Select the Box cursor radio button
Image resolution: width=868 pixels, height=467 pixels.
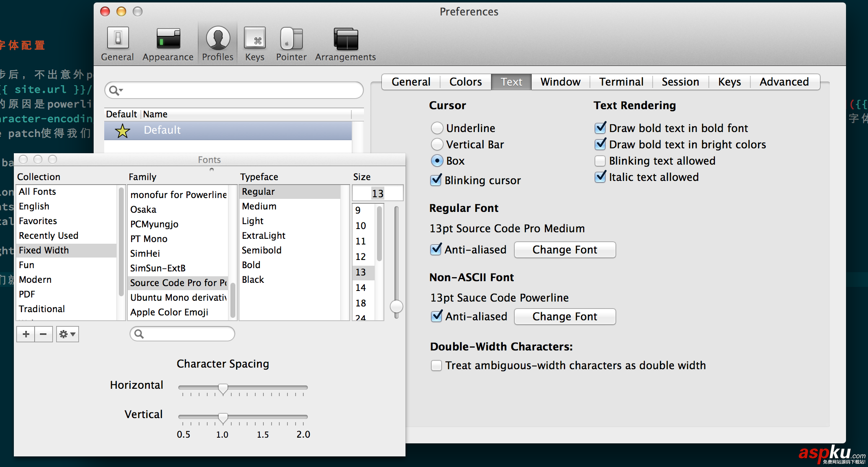[x=438, y=161]
